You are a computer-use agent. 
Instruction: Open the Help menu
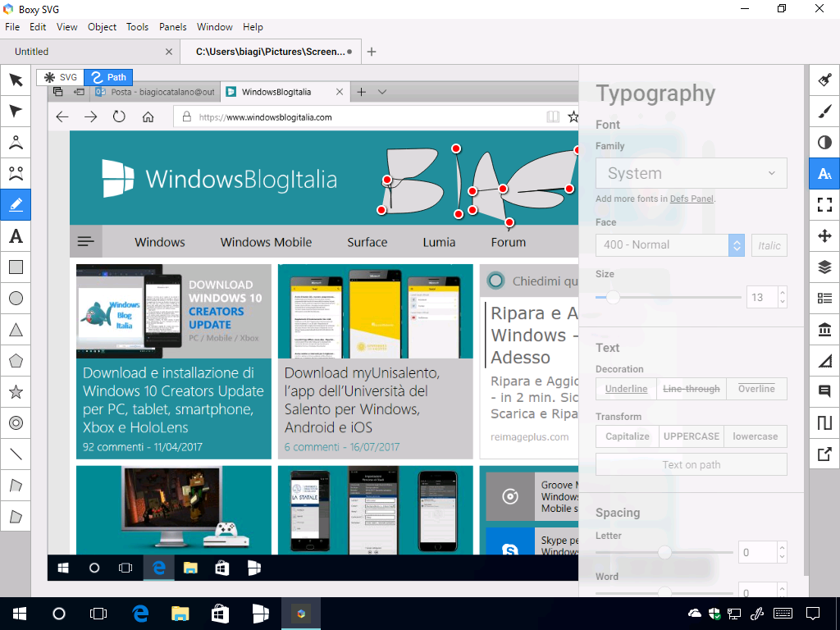pos(253,27)
